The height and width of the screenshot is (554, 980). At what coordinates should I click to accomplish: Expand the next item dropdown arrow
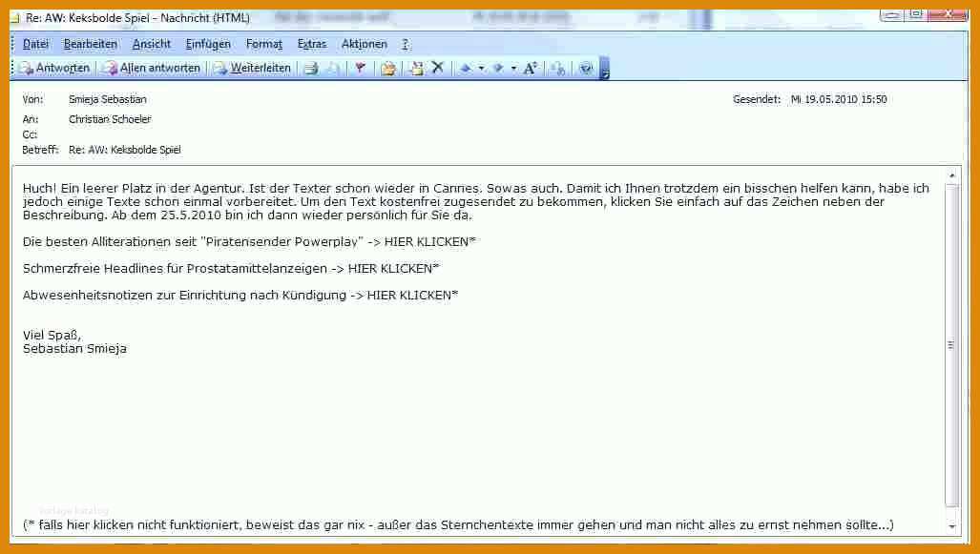tap(513, 68)
